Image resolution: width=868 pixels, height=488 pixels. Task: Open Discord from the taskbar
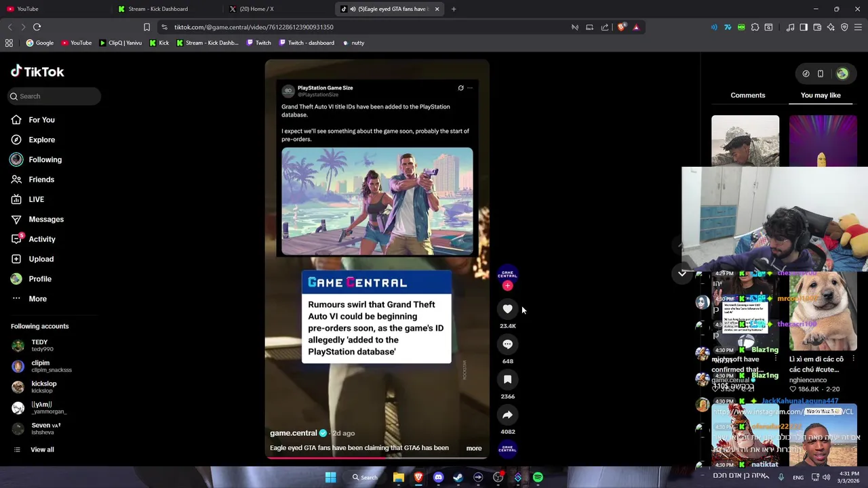(438, 477)
